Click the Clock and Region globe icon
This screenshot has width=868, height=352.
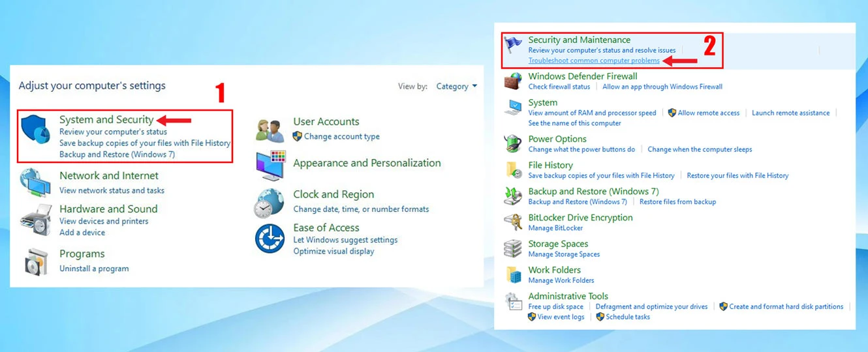[x=270, y=203]
